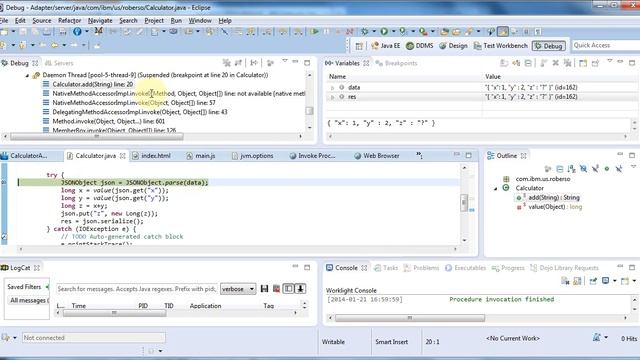This screenshot has width=640, height=360.
Task: Click the Save All disks icon in main toolbar
Action: [35, 31]
